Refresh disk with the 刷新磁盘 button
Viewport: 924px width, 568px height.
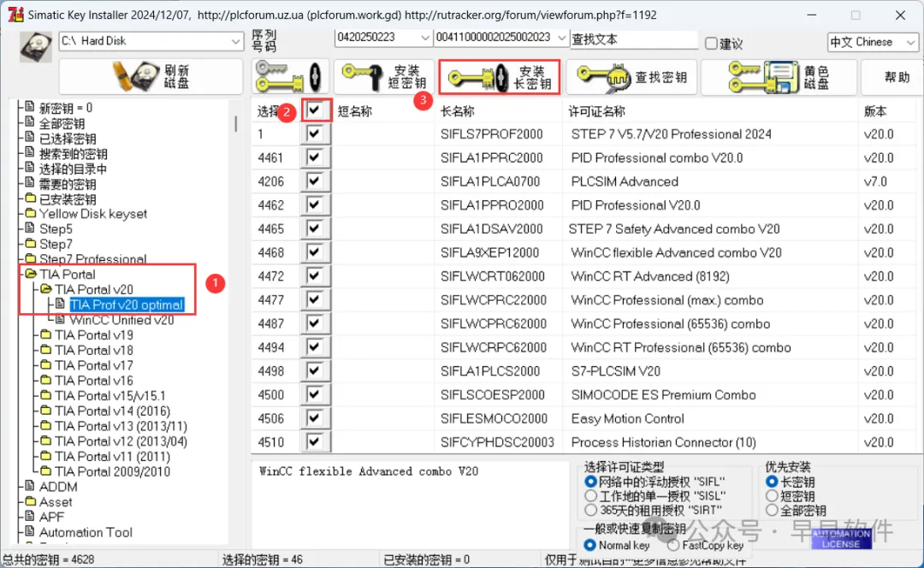151,77
